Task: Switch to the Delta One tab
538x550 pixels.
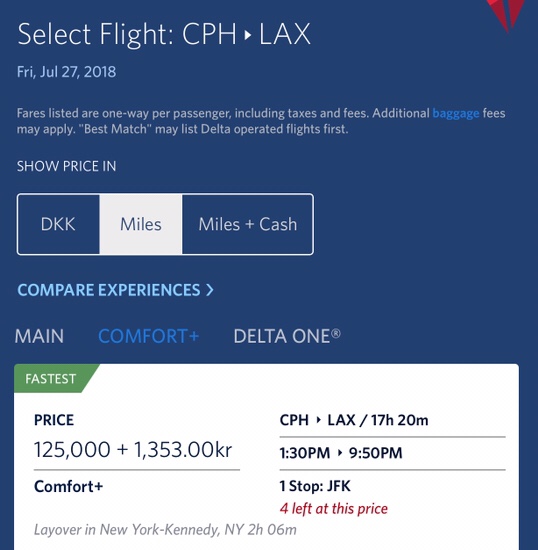Action: tap(287, 336)
